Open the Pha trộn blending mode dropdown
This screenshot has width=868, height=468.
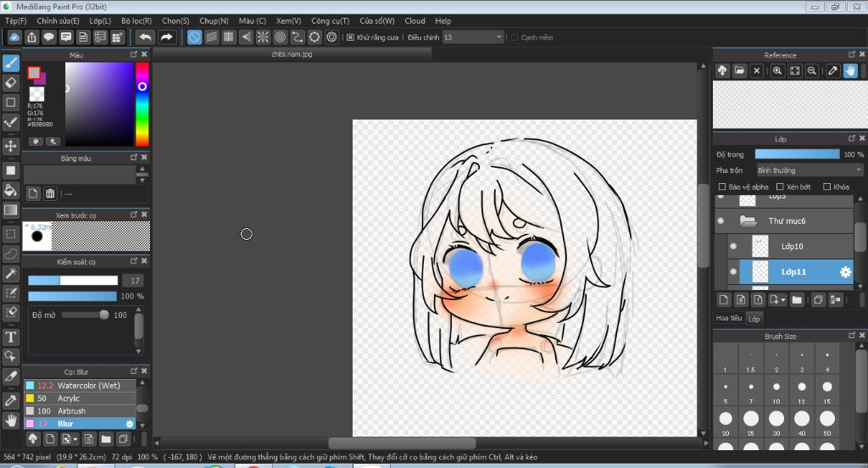[x=810, y=170]
